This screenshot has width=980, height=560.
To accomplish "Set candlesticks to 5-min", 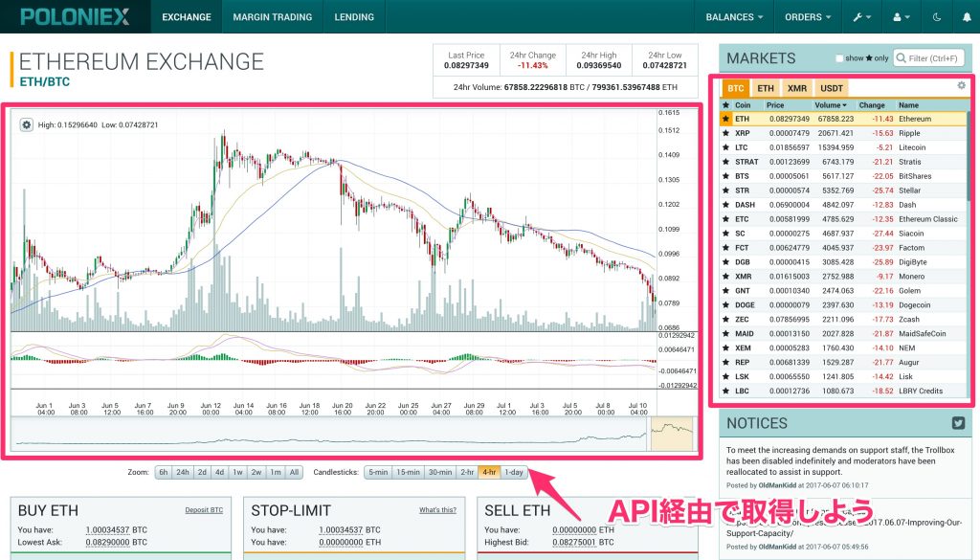I will click(378, 473).
